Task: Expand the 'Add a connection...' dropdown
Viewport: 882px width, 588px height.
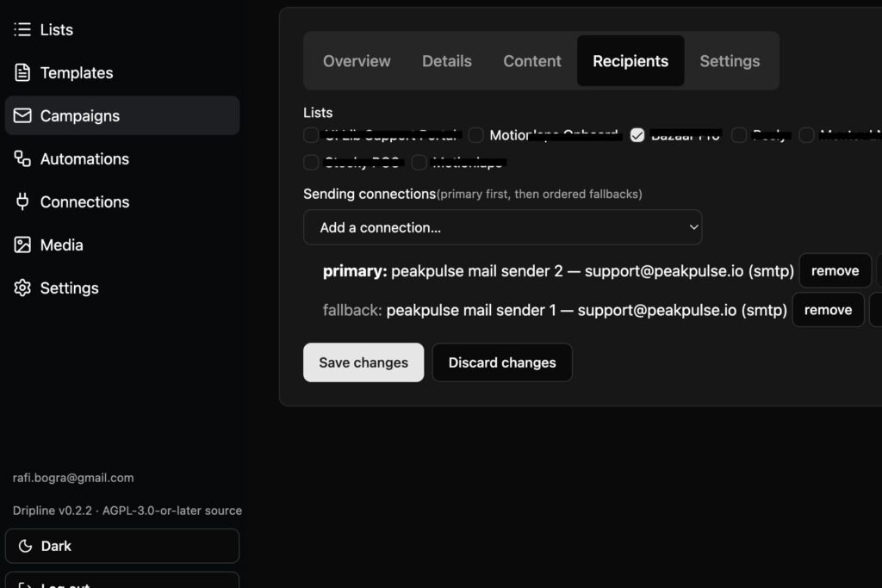Action: [502, 227]
